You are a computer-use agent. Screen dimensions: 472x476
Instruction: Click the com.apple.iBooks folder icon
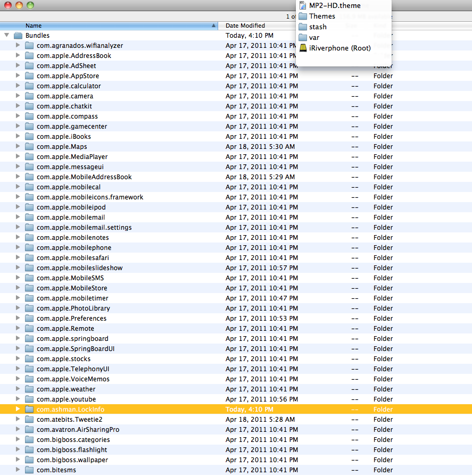(29, 136)
